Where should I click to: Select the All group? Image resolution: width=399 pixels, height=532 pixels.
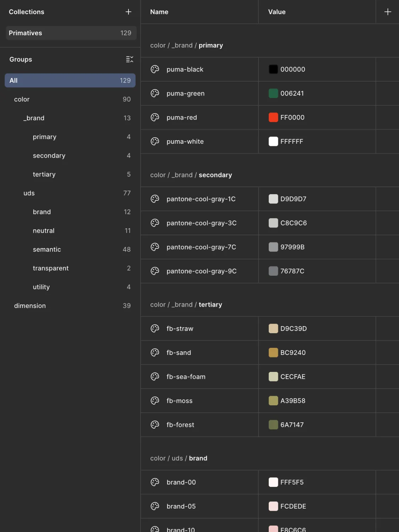point(70,81)
